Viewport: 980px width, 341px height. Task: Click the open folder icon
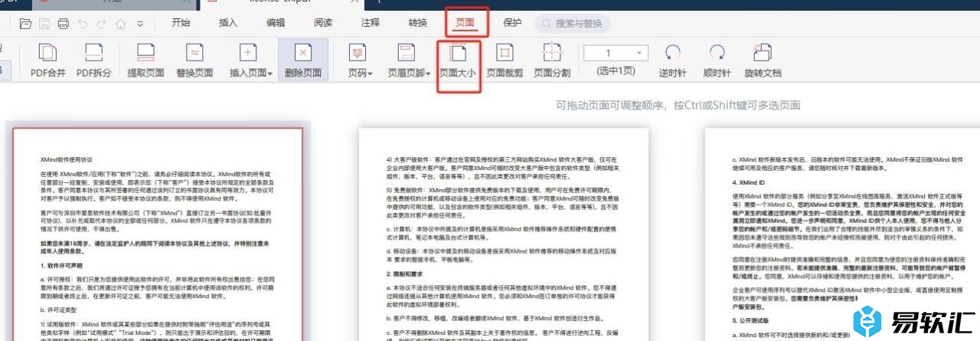pyautogui.click(x=26, y=23)
